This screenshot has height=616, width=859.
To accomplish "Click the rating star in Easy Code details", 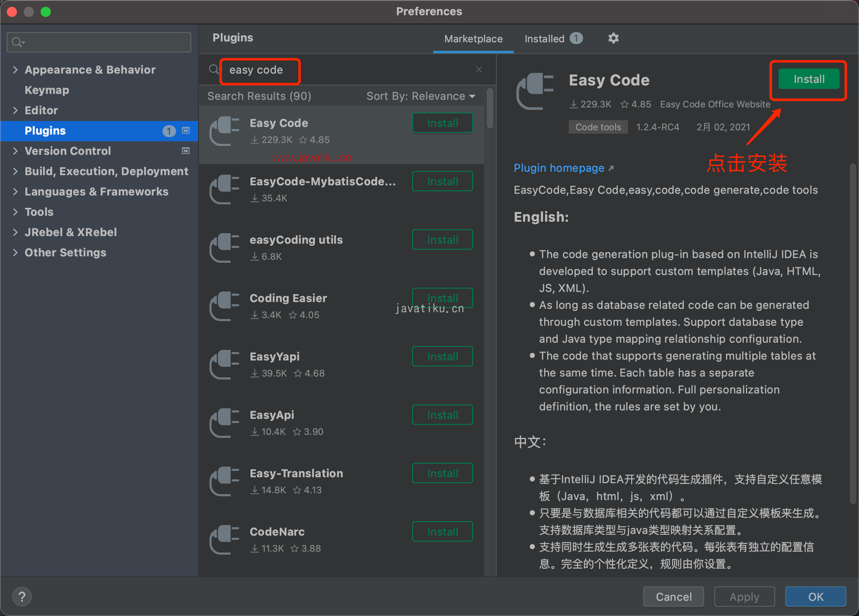I will [625, 104].
